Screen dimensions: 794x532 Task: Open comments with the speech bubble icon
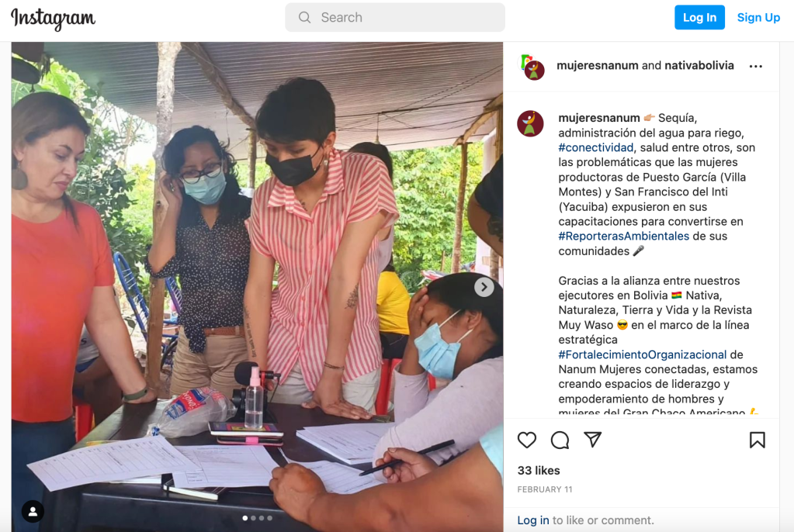point(560,440)
